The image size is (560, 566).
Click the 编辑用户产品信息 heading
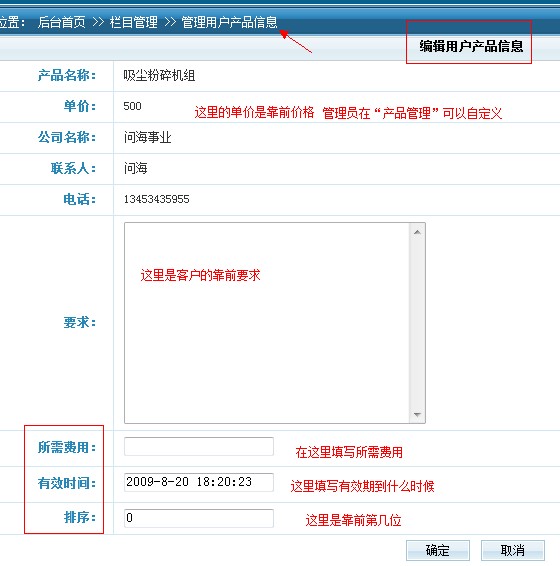coord(471,46)
